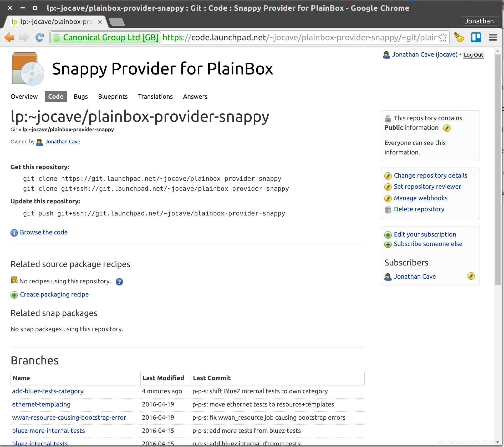The image size is (504, 447).
Task: Open a new browser tab
Action: (117, 22)
